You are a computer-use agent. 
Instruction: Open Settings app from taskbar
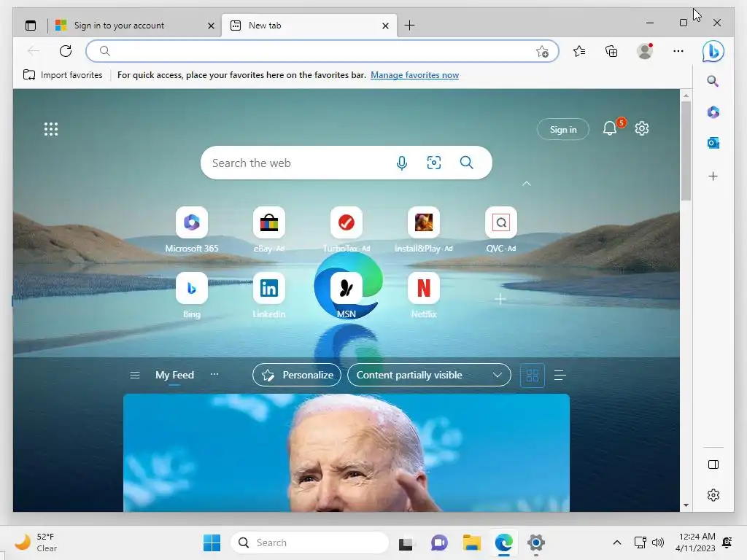coord(535,542)
